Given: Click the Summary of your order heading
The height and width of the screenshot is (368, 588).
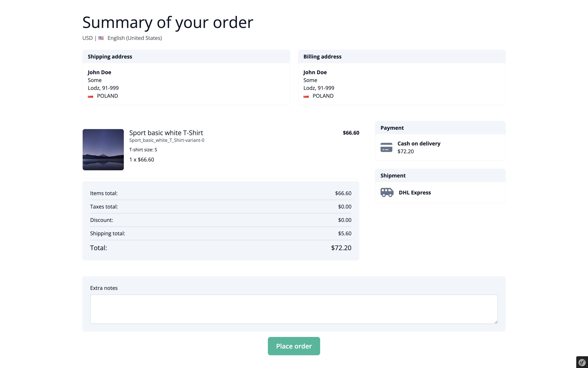Looking at the screenshot, I should point(168,22).
